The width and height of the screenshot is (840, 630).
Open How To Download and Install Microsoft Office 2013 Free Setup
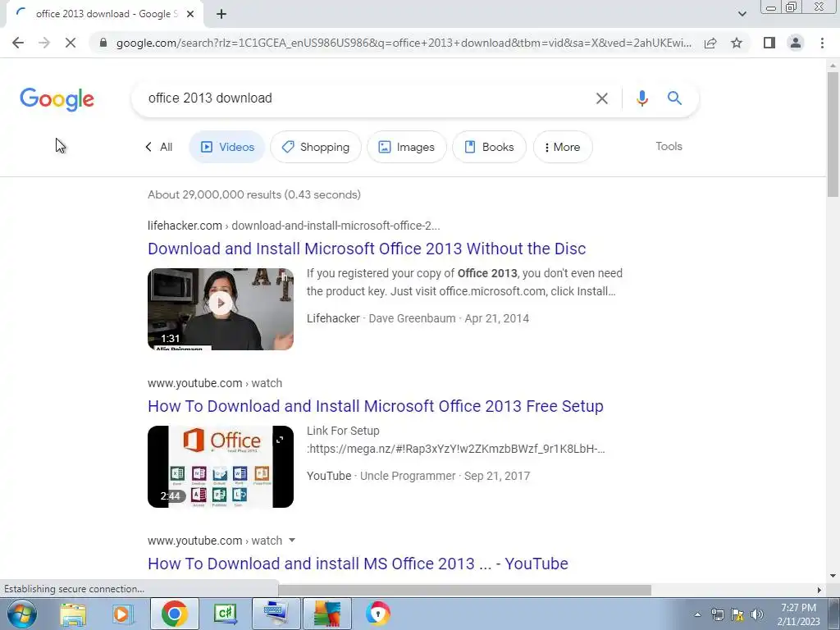click(376, 406)
